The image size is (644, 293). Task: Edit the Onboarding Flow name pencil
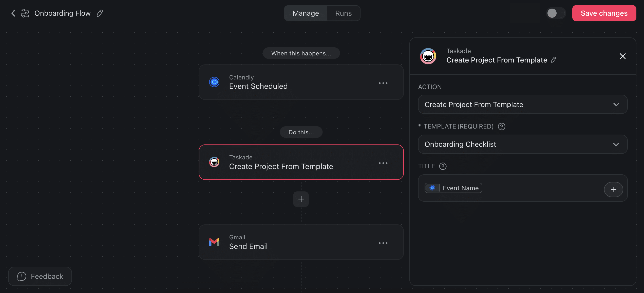100,13
